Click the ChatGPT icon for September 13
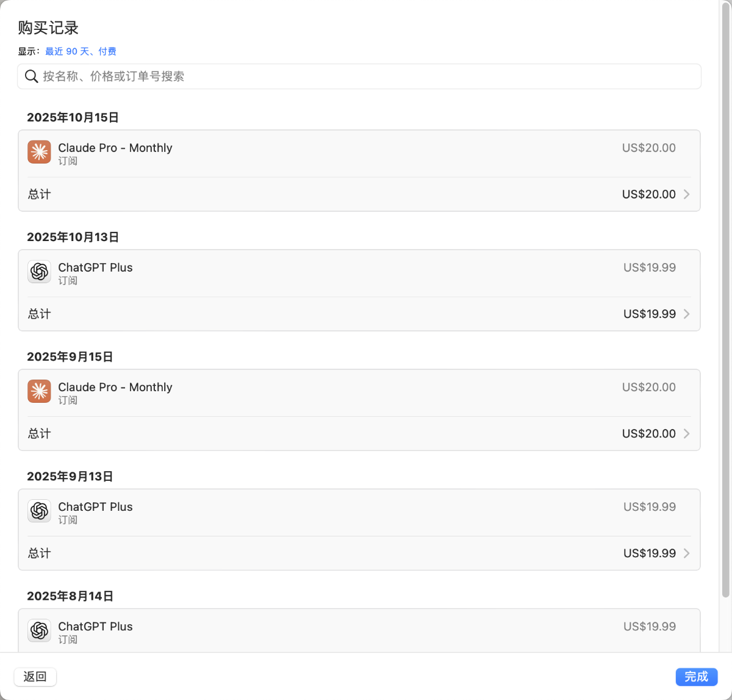 coord(40,511)
